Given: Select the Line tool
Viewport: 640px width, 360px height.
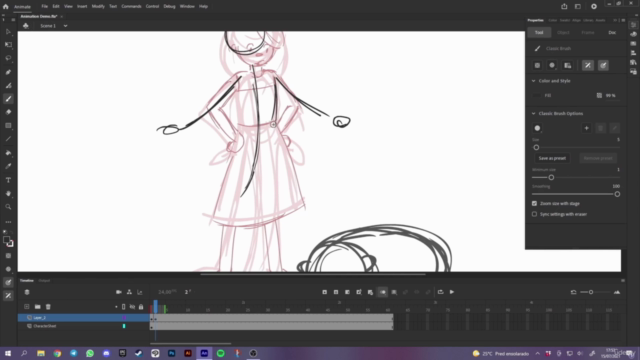Looking at the screenshot, I should pyautogui.click(x=8, y=139).
